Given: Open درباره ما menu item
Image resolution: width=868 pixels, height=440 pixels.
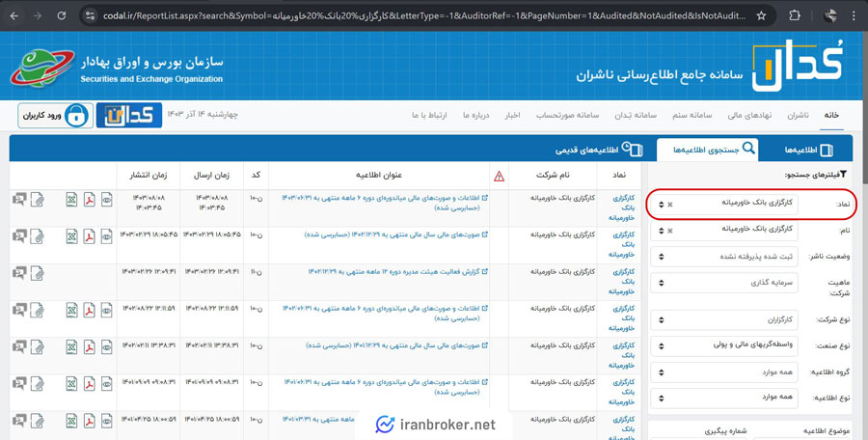Looking at the screenshot, I should (x=476, y=115).
